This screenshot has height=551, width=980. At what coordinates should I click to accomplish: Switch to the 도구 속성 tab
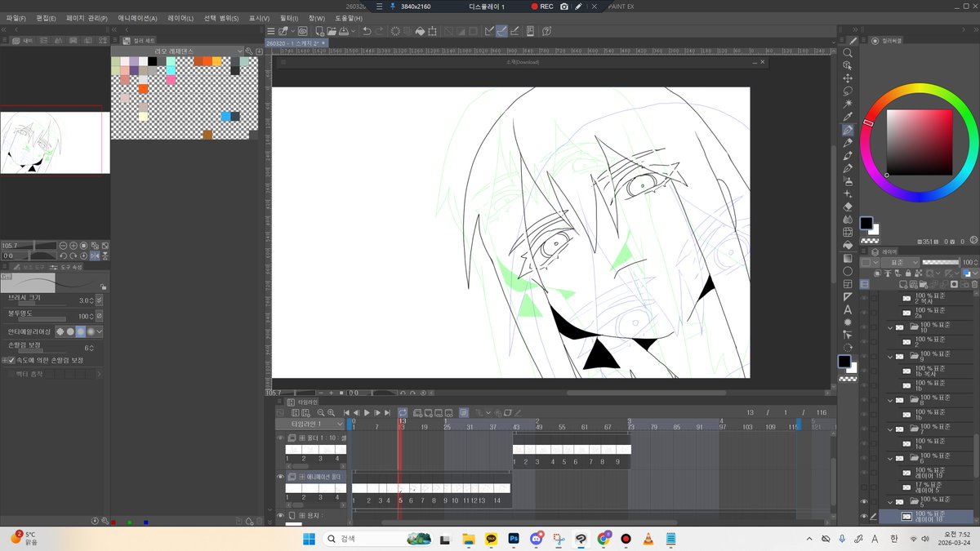67,267
